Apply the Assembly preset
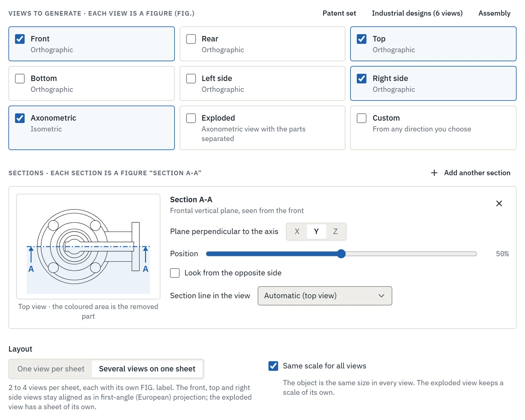The image size is (525, 420). pyautogui.click(x=494, y=13)
